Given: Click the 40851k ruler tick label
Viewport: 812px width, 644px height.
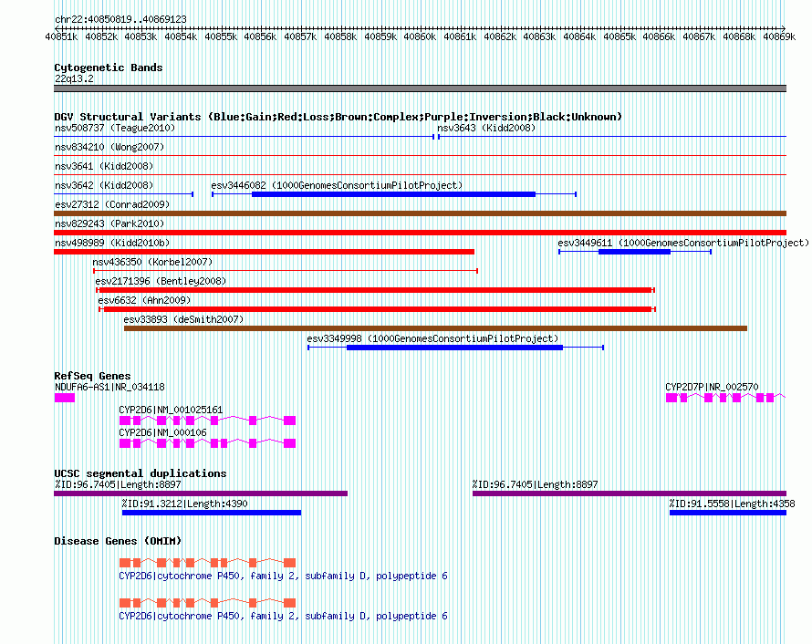Looking at the screenshot, I should 61,36.
